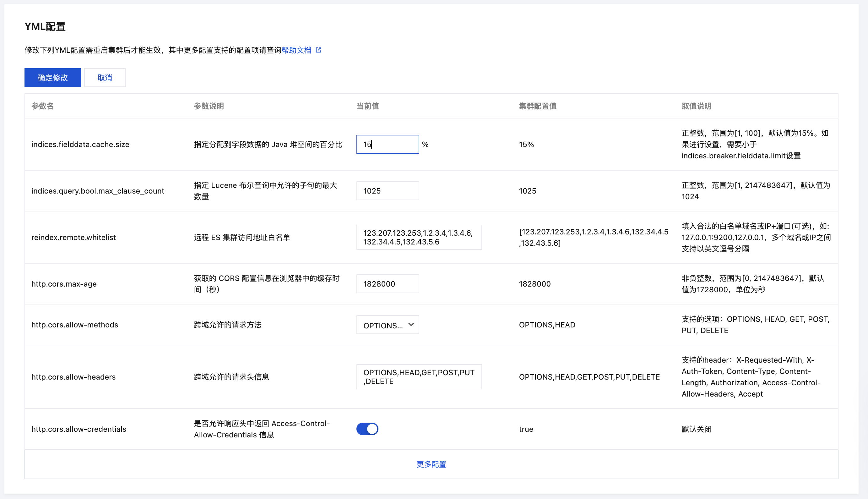Screen dimensions: 868x499
Task: Click the http.cors.max-age field 1828000
Action: click(387, 284)
